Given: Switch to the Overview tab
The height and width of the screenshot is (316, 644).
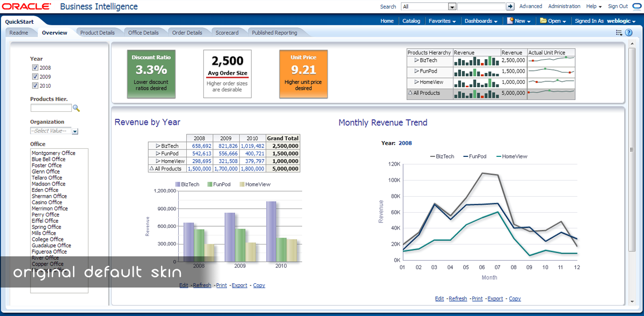Looking at the screenshot, I should click(55, 33).
